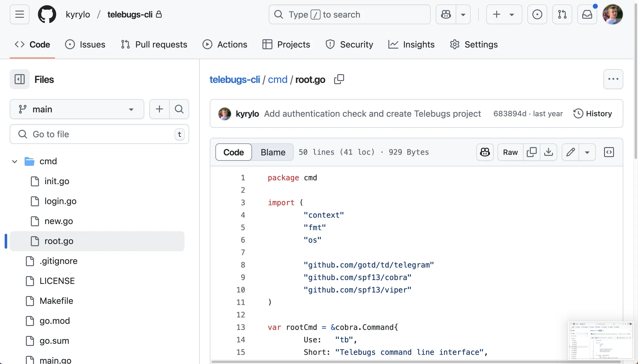Screen dimensions: 638x364
Task: Switch to the Security tab
Action: point(349,45)
